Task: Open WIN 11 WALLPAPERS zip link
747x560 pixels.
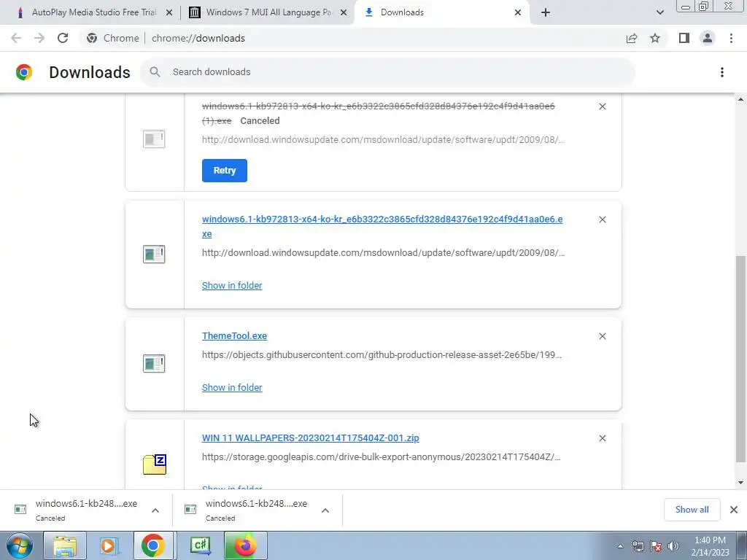Action: pos(310,438)
